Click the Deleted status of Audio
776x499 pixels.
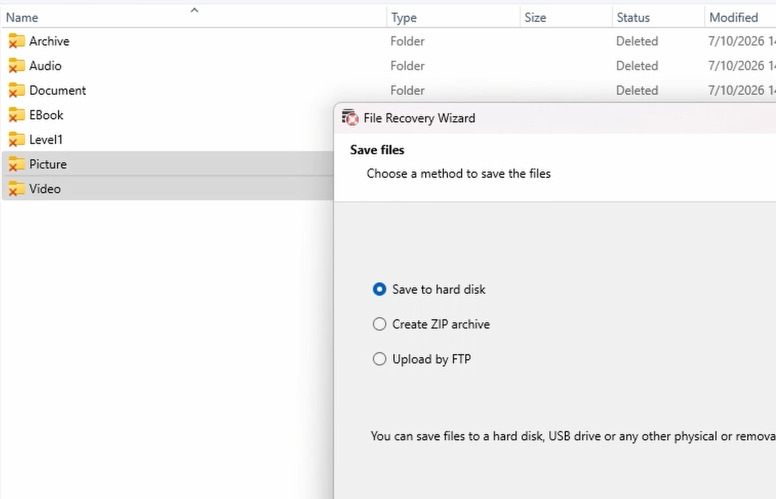[637, 66]
